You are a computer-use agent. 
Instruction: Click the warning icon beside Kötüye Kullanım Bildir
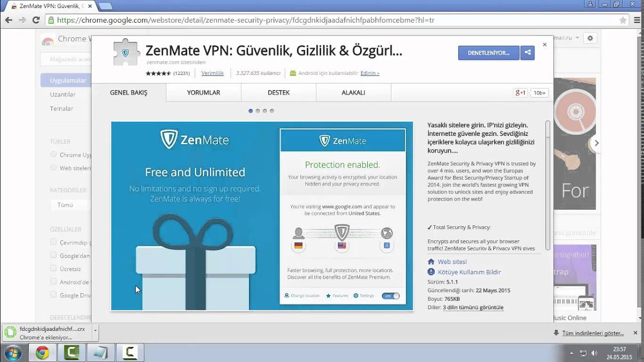click(431, 272)
